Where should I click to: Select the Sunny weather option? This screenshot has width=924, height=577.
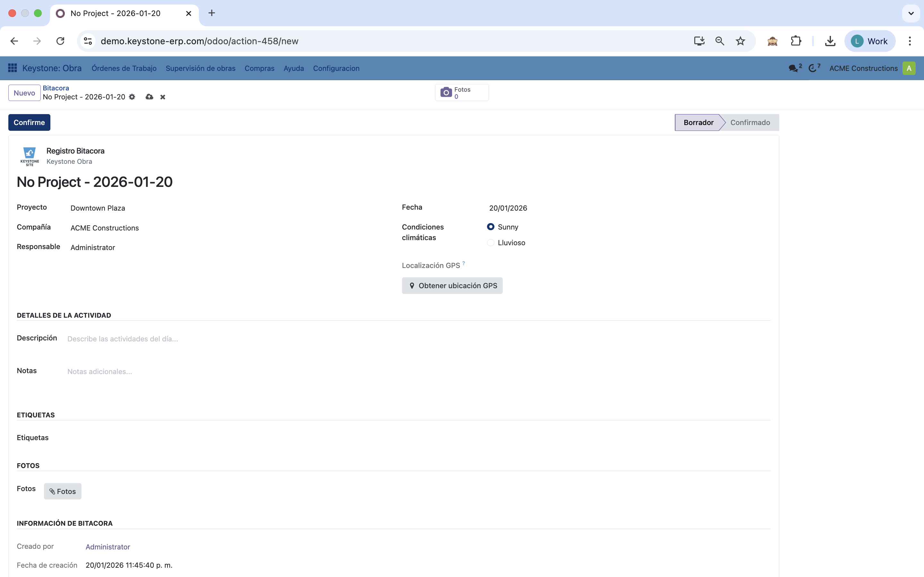point(491,227)
